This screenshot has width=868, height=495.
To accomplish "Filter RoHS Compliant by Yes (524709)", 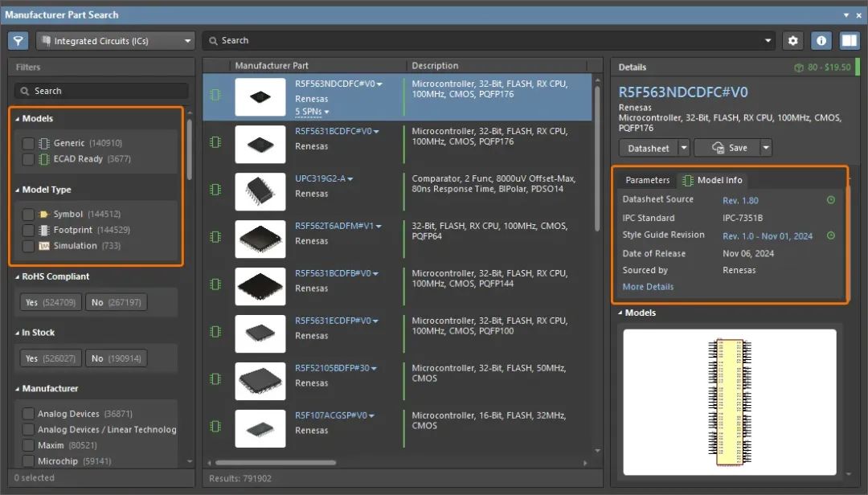I will click(x=51, y=302).
